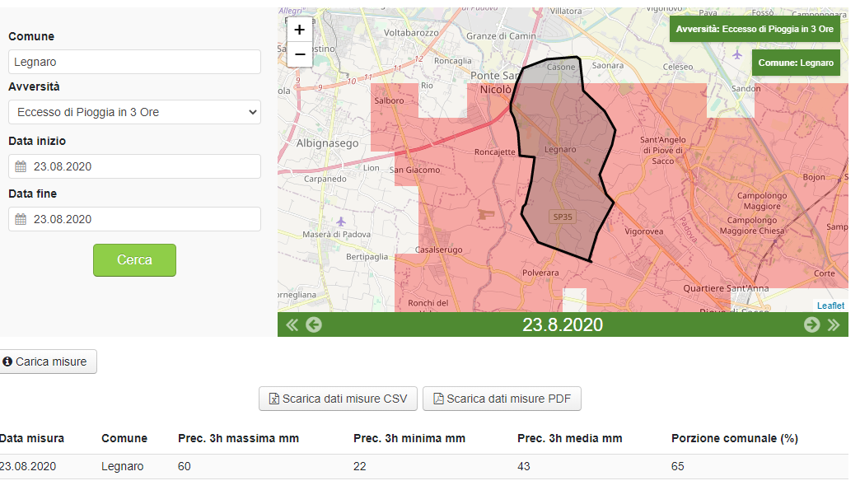Click the 23.8.2020 date in the green bar

click(563, 324)
